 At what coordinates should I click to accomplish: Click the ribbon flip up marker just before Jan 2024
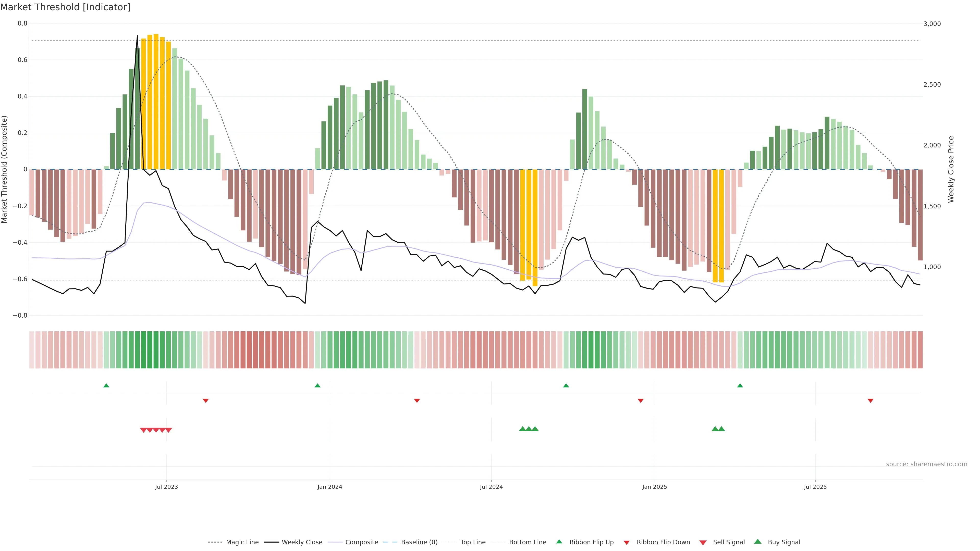[x=317, y=386]
